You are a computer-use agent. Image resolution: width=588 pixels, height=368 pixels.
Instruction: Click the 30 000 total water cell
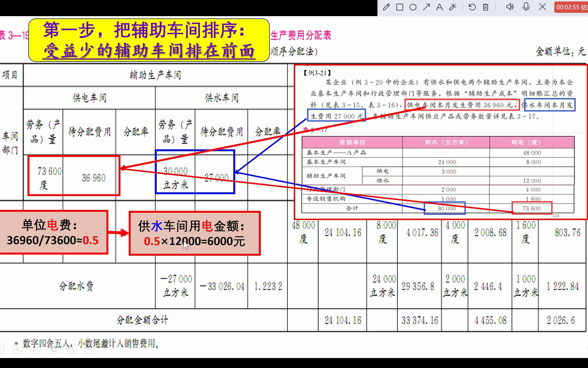pos(445,208)
